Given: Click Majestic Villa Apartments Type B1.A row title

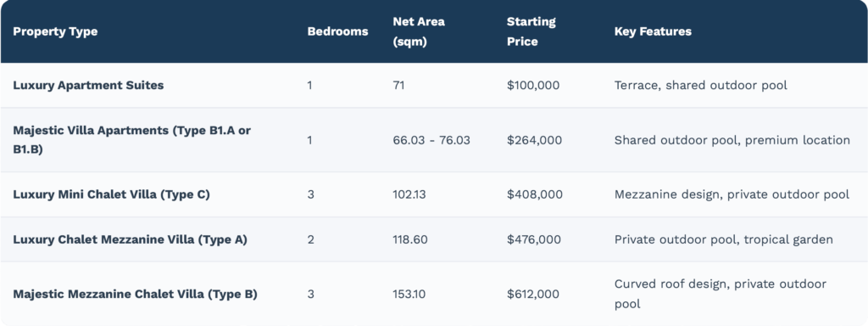Looking at the screenshot, I should point(128,140).
